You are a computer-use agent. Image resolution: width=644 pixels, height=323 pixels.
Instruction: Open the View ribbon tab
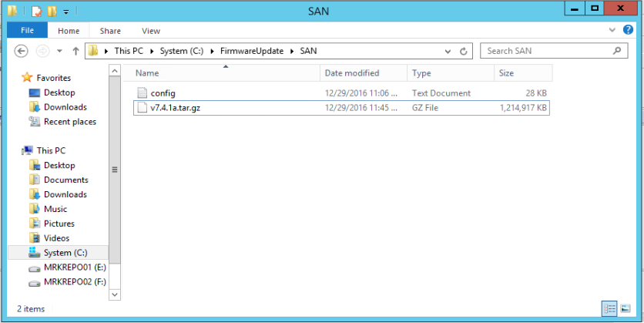tap(151, 31)
